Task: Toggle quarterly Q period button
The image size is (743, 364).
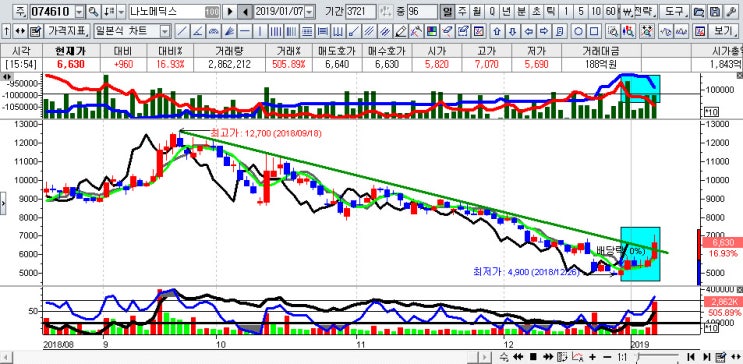Action: (492, 11)
